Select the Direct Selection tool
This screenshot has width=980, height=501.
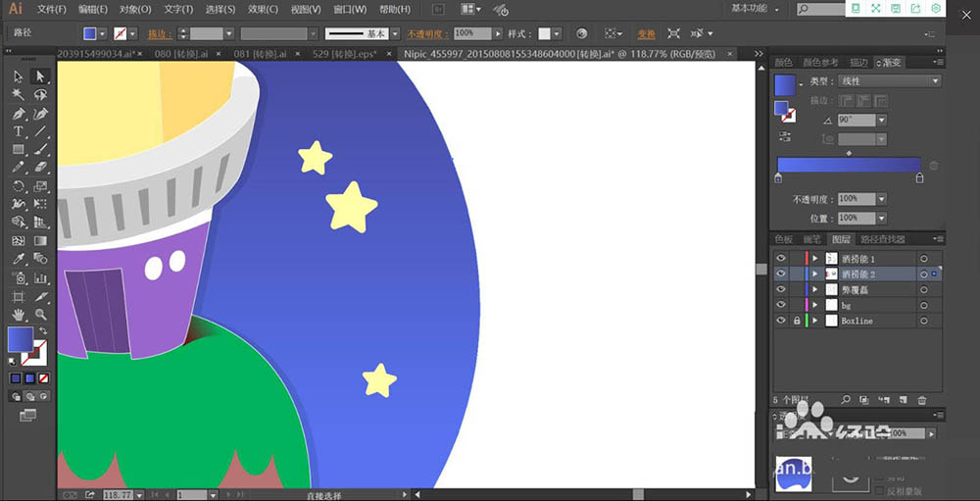[x=40, y=76]
